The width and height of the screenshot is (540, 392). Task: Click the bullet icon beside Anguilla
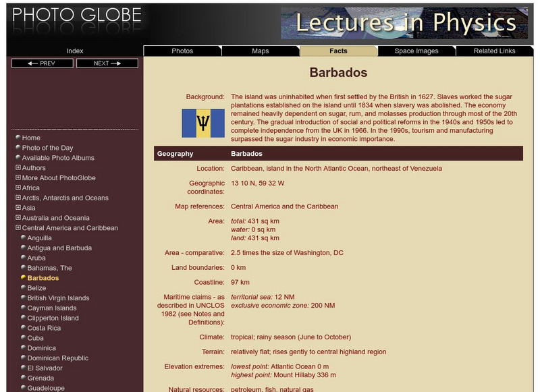24,237
